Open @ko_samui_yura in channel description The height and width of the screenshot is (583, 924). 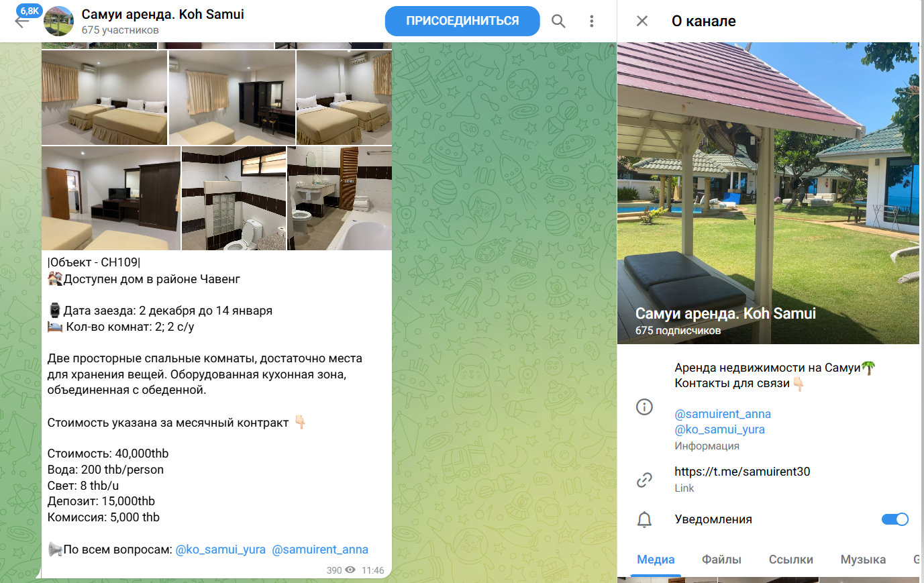719,429
